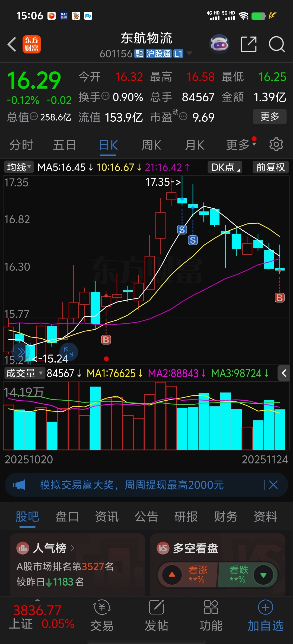Open 功能 functions icon
293x644 pixels.
(x=211, y=607)
